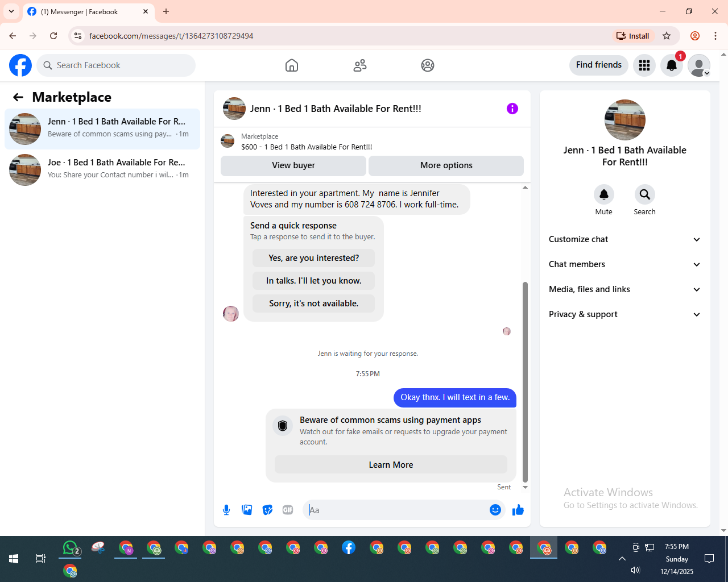The width and height of the screenshot is (728, 582).
Task: Click the 'Okay thnx' sent message
Action: 455,397
